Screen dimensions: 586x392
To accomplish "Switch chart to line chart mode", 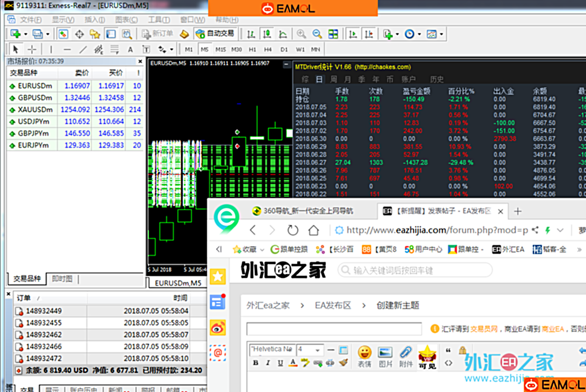I will [283, 35].
